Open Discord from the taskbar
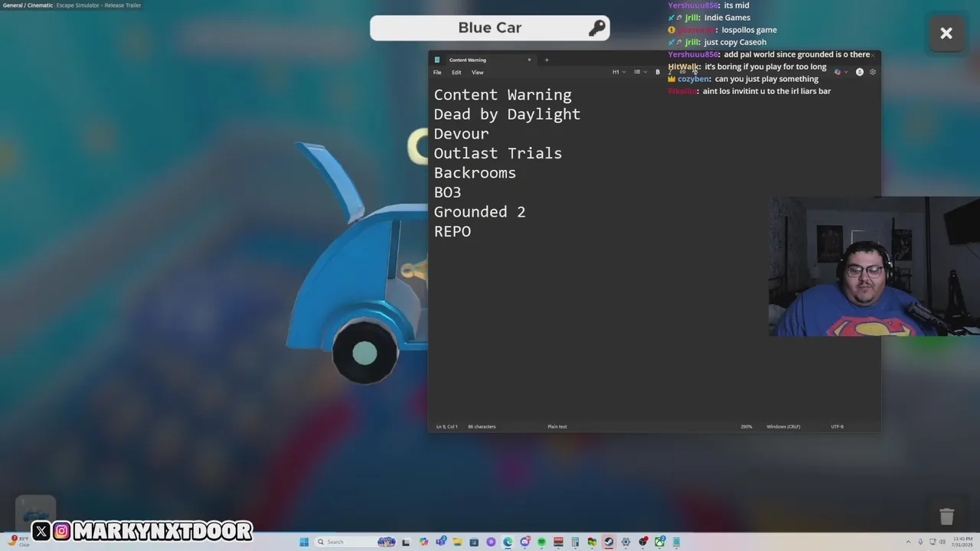This screenshot has width=980, height=551. click(525, 542)
